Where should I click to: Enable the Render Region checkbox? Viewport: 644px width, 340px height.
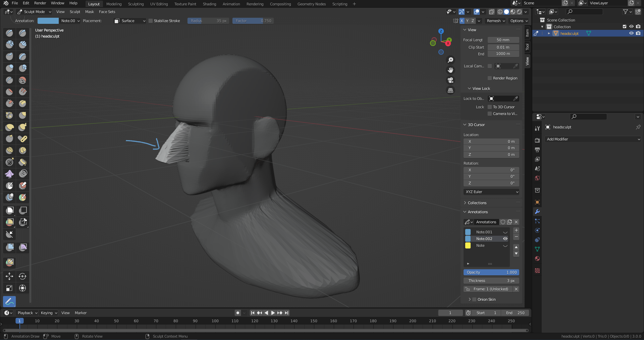[x=490, y=78]
